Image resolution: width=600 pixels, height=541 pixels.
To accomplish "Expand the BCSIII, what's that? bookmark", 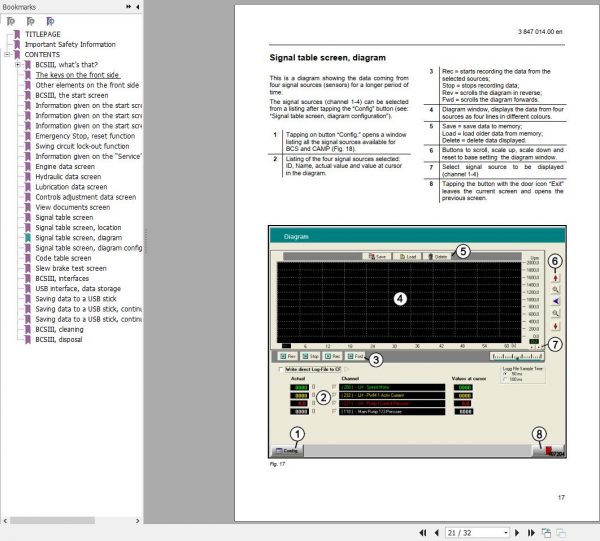I will pos(17,65).
